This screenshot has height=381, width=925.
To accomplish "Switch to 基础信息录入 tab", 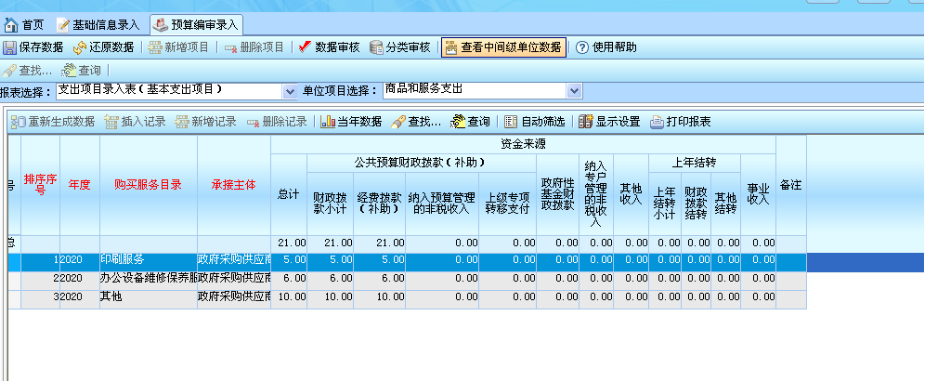I will (x=99, y=25).
